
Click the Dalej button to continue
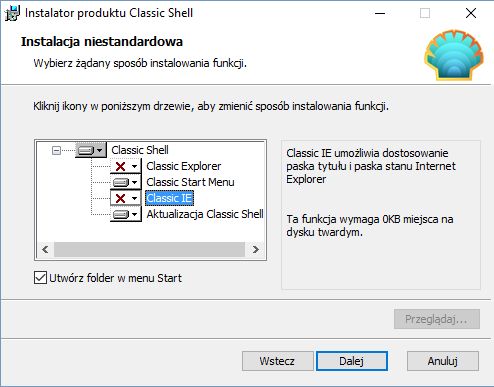pos(352,361)
